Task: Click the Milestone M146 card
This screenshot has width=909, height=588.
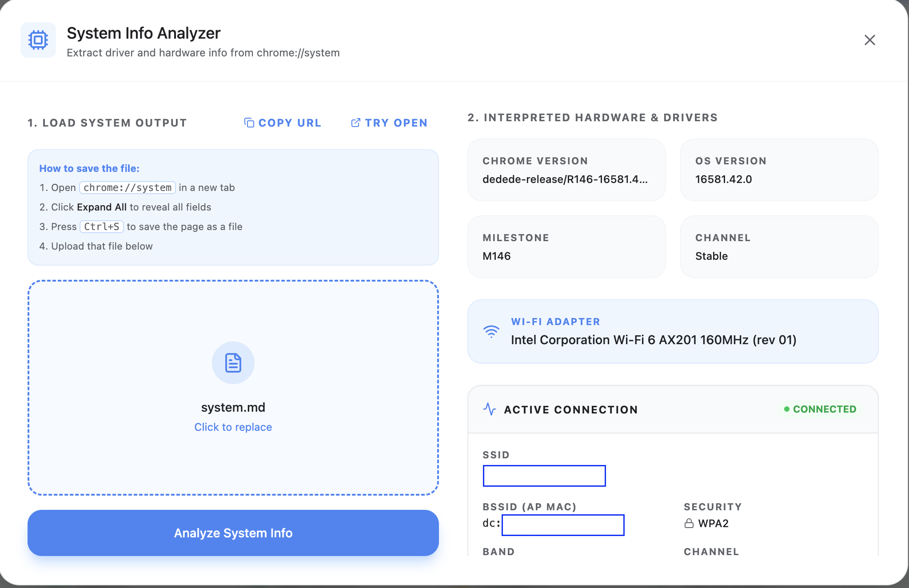Action: click(566, 247)
